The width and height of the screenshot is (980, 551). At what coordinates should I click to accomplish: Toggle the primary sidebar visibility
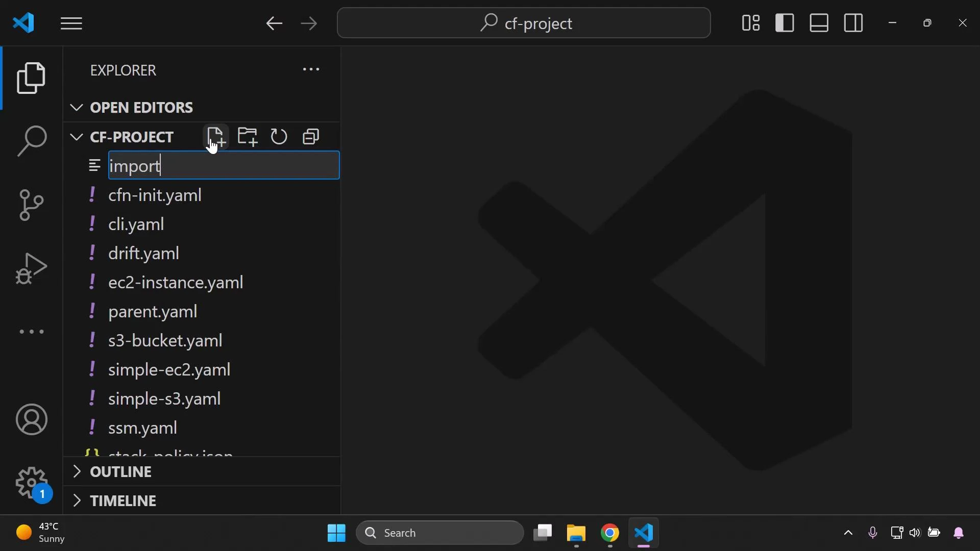click(x=785, y=23)
